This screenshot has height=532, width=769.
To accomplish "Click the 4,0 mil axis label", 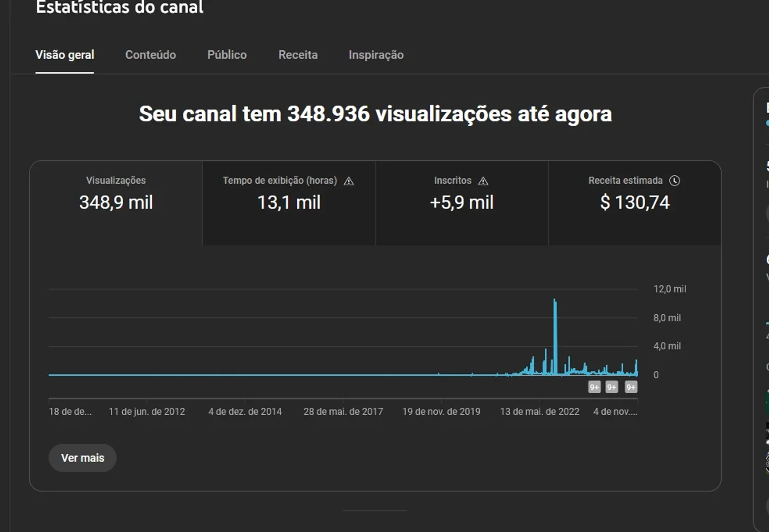I will click(667, 346).
